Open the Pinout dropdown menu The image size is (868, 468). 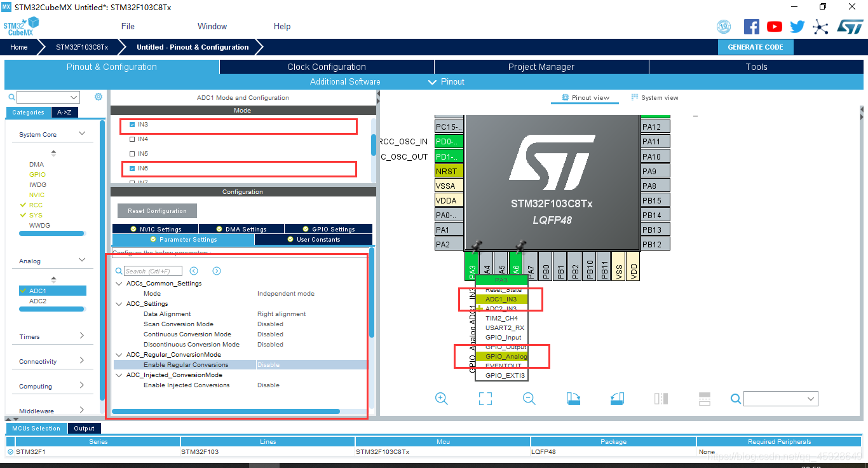click(x=446, y=81)
